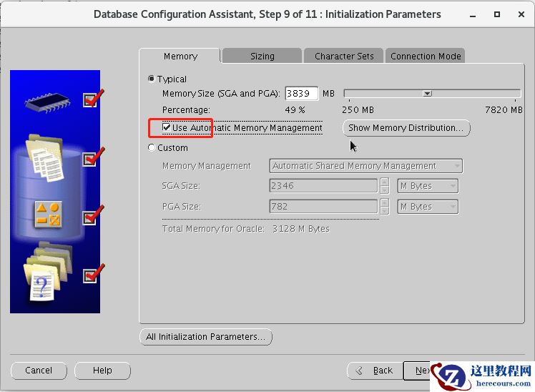
Task: Click the PGA Size input field
Action: point(323,207)
